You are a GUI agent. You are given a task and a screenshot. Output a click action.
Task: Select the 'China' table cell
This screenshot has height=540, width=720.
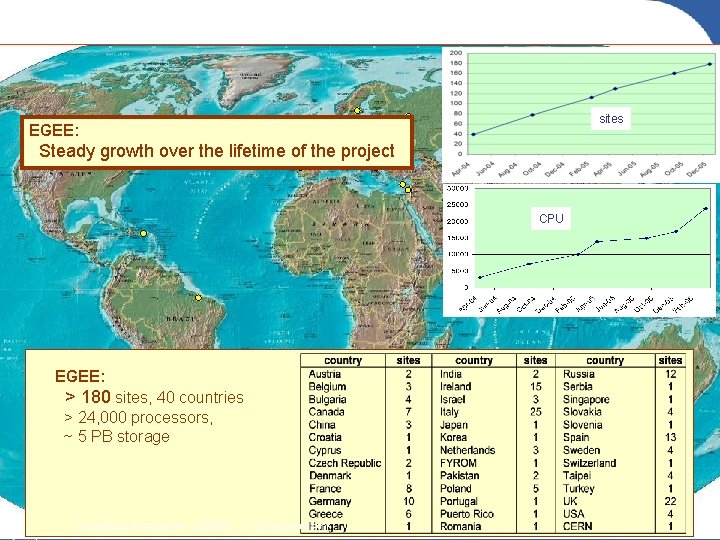click(322, 425)
